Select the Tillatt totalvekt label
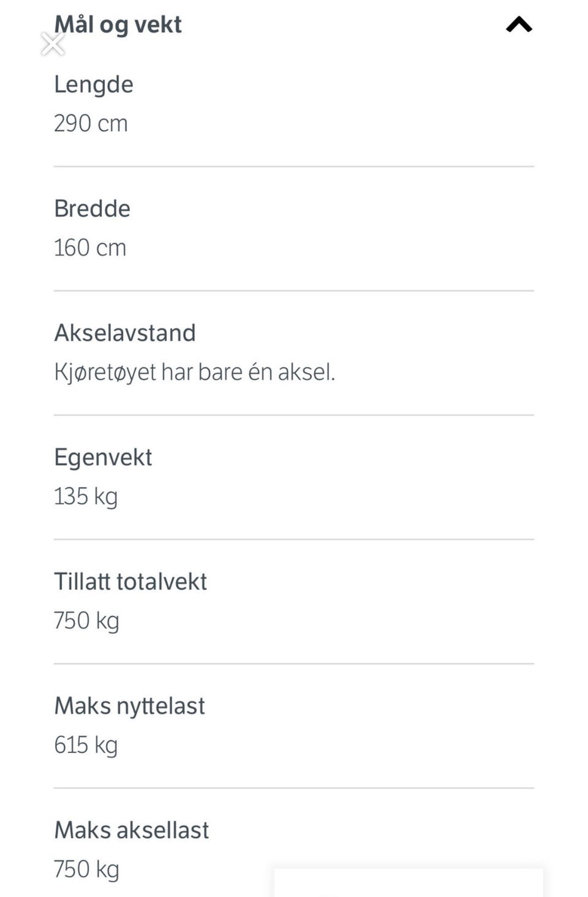This screenshot has width=588, height=897. point(130,582)
